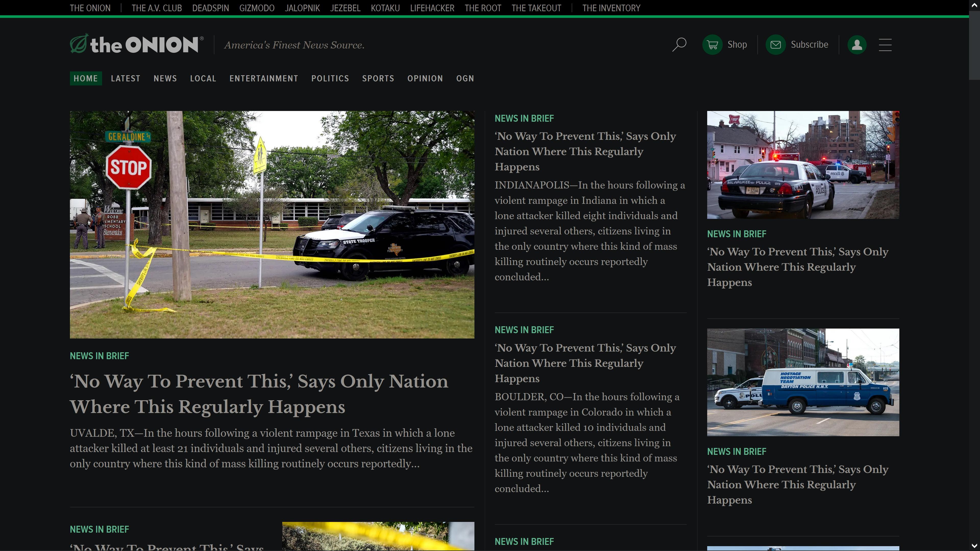Open the Shop link
The width and height of the screenshot is (980, 551).
737,44
